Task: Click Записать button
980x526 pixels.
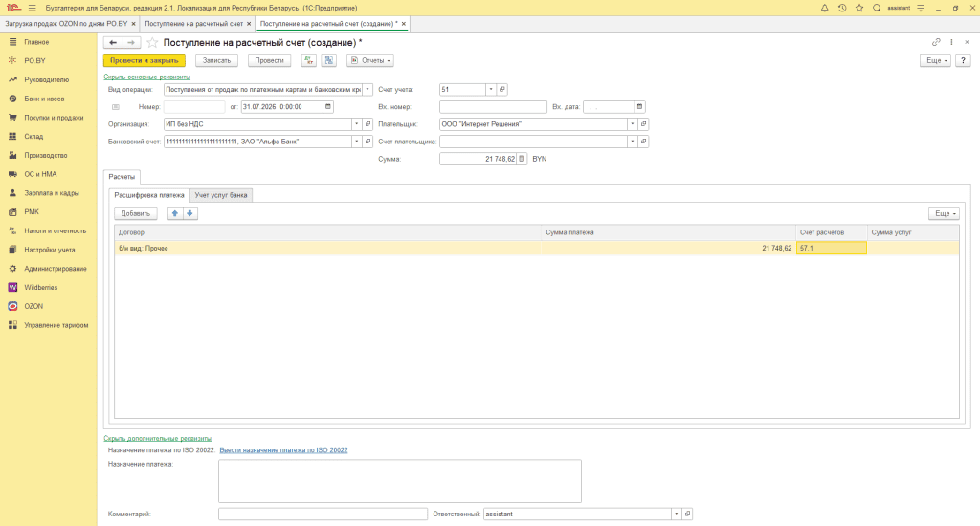Action: pyautogui.click(x=217, y=60)
